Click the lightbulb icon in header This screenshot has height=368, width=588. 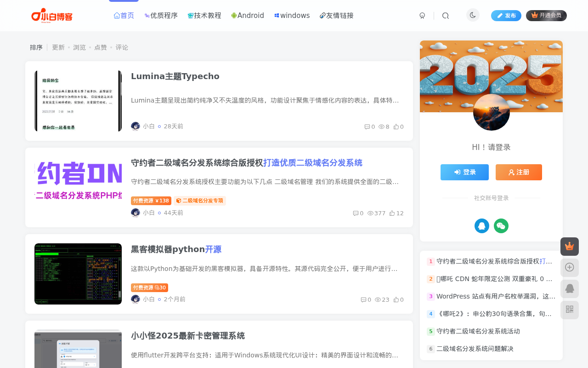422,16
